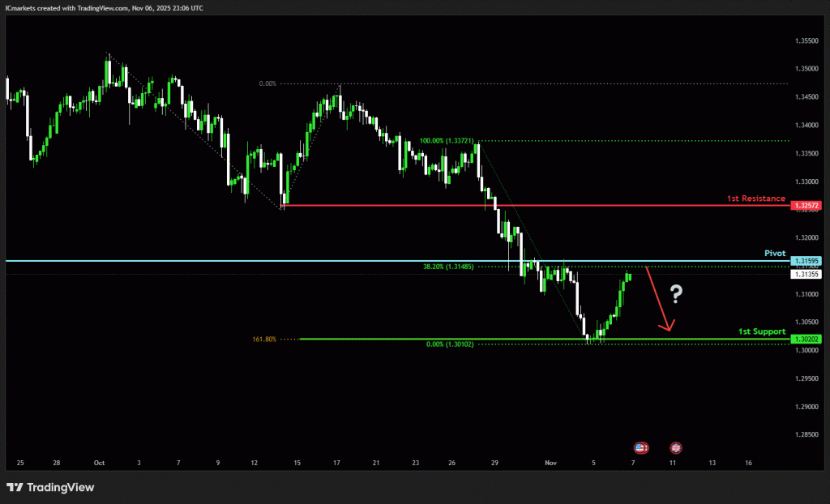Screen dimensions: 830x504
Task: Click the Oct label on the time axis
Action: (x=99, y=463)
